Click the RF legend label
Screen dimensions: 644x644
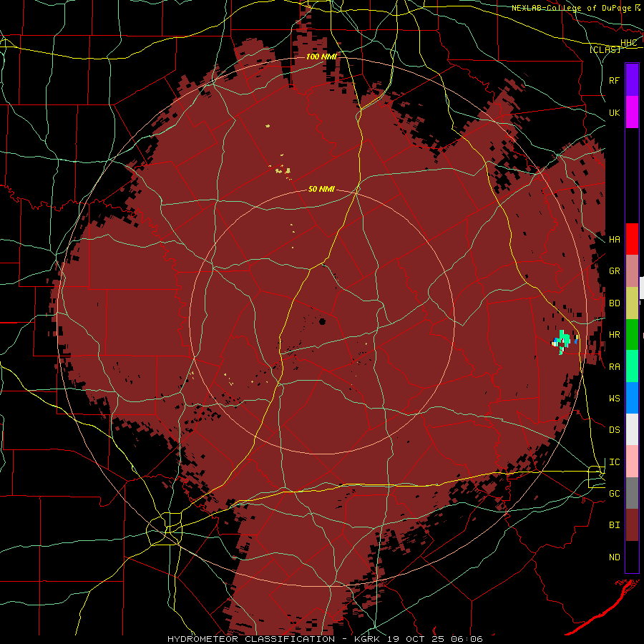click(615, 80)
